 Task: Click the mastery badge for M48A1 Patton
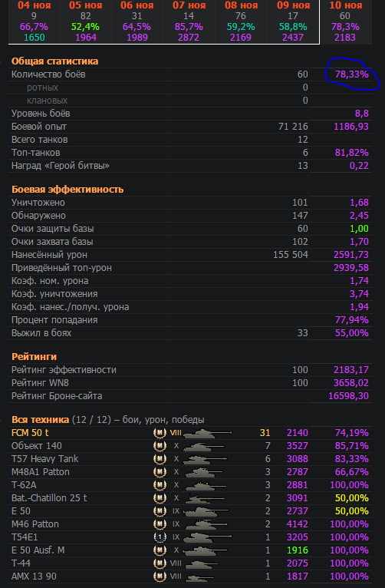point(160,472)
